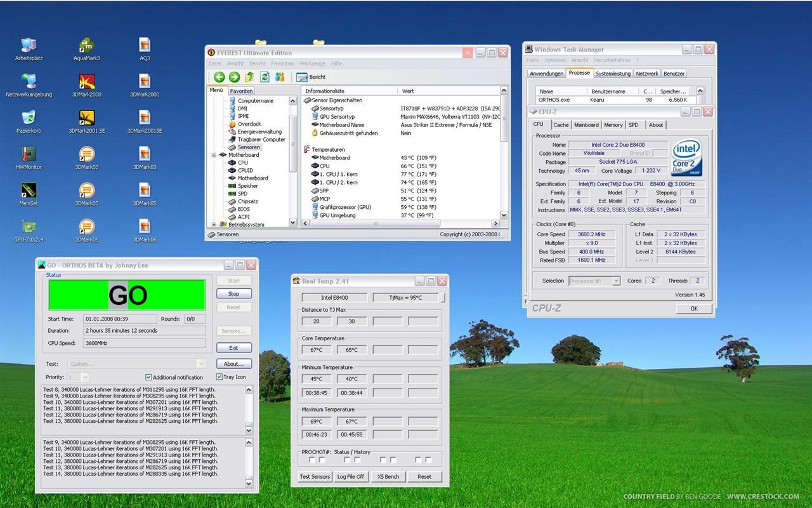Open the Papierkorb recycle bin icon
This screenshot has width=812, height=508.
[29, 122]
